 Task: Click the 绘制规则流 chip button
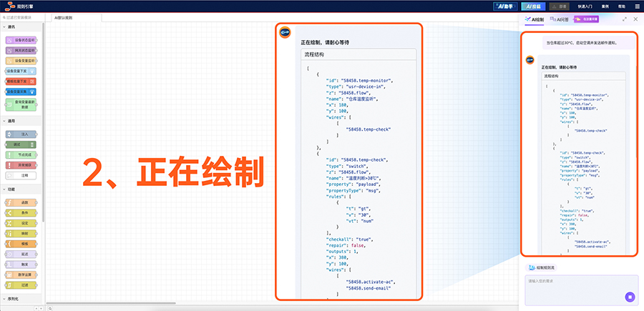tap(541, 268)
